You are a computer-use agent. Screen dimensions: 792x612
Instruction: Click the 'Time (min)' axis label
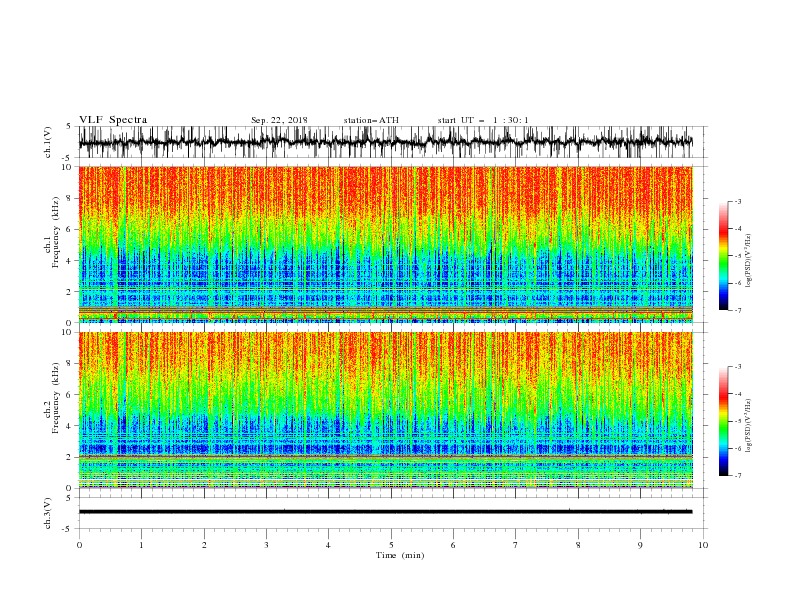[x=400, y=555]
